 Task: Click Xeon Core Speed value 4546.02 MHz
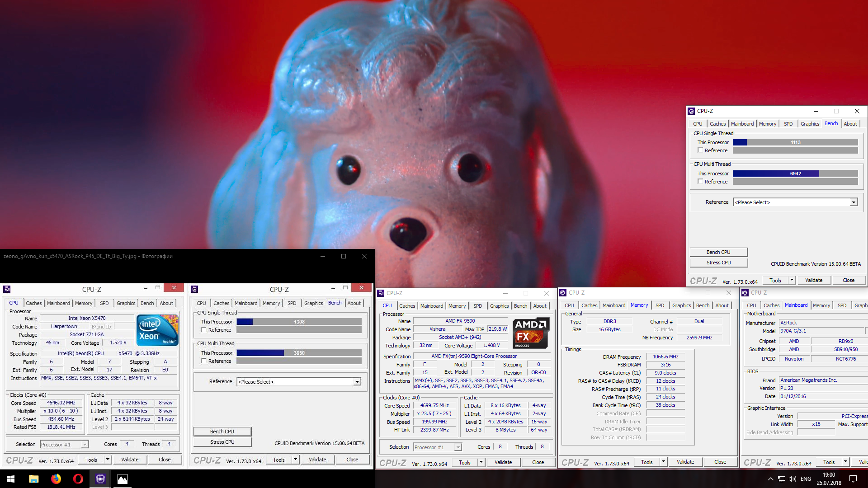click(x=61, y=403)
